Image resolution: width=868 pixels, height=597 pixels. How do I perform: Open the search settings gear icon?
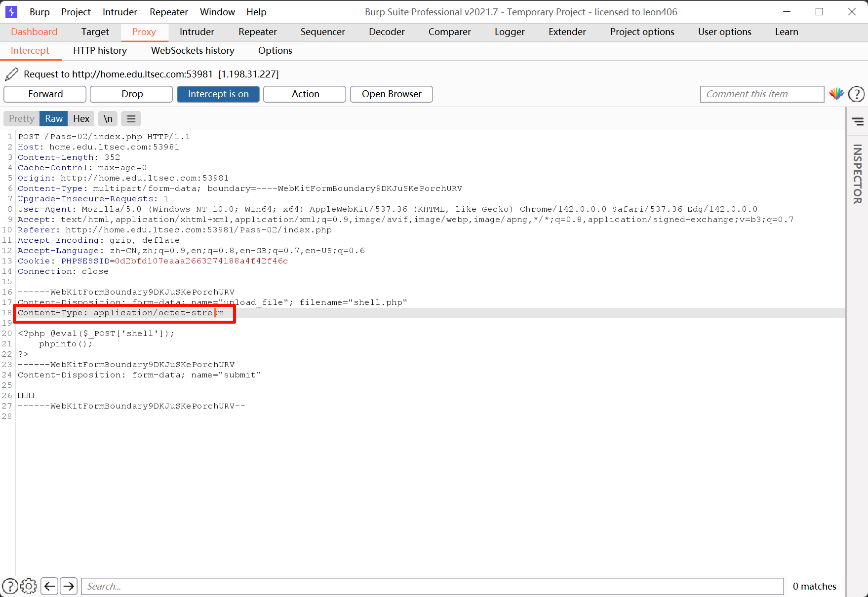pyautogui.click(x=29, y=586)
